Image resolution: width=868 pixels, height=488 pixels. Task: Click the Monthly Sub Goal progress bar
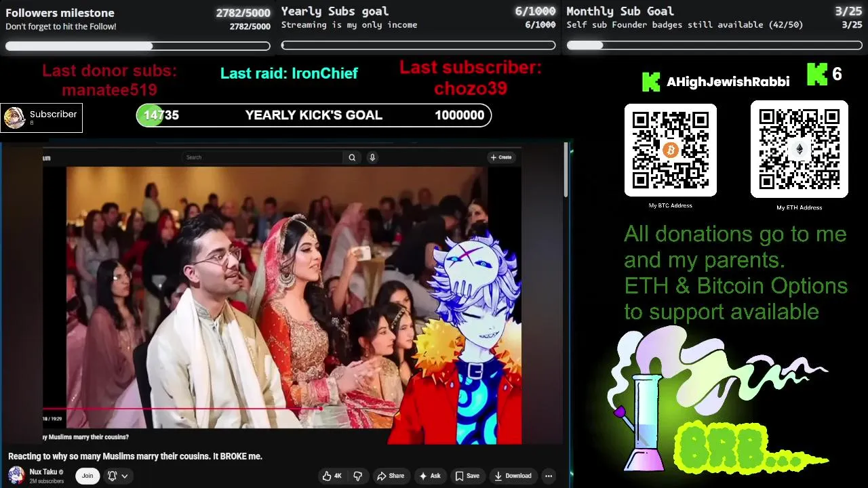[x=714, y=45]
